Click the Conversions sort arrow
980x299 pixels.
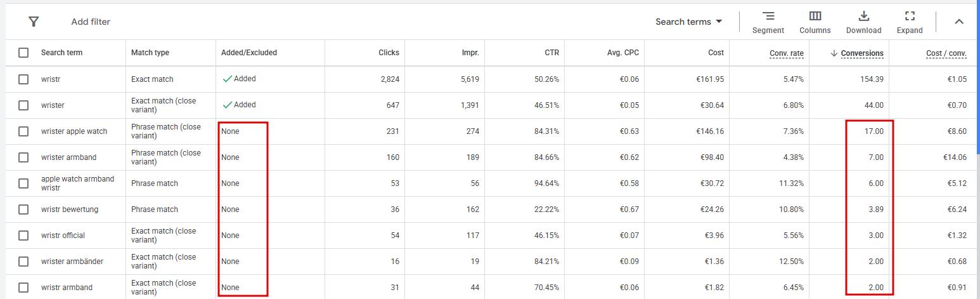point(834,53)
